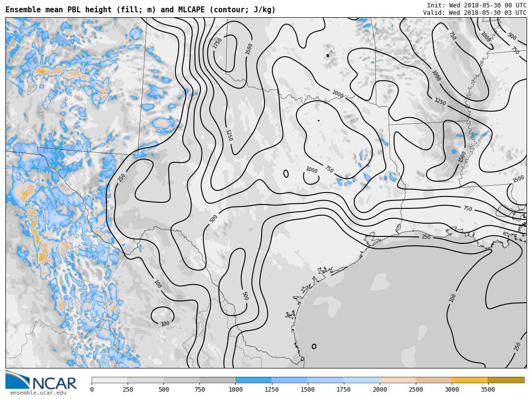
Task: Pick the 750–1000 dark gray colorbar segment
Action: [x=217, y=380]
